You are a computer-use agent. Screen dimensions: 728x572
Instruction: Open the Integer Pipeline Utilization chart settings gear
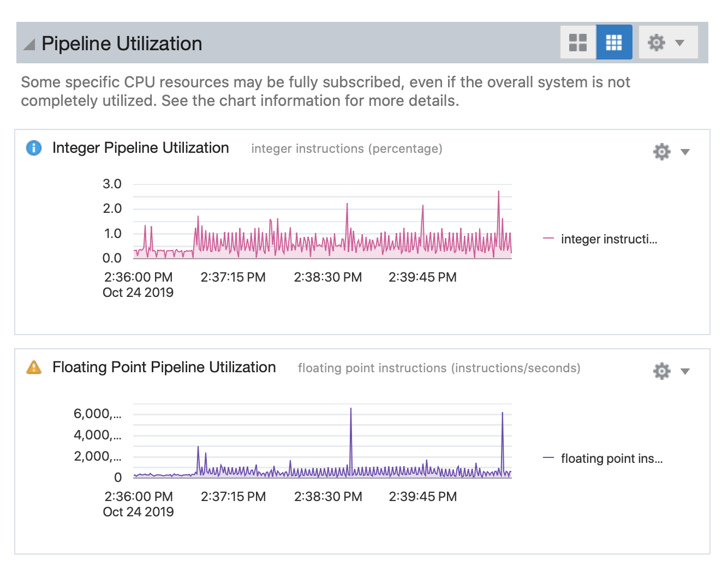tap(661, 152)
